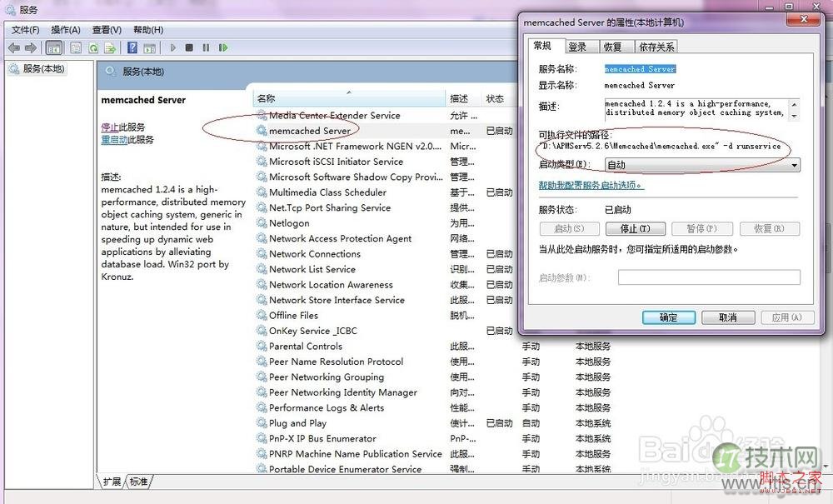Refresh the services list with the refresh icon

pyautogui.click(x=92, y=47)
